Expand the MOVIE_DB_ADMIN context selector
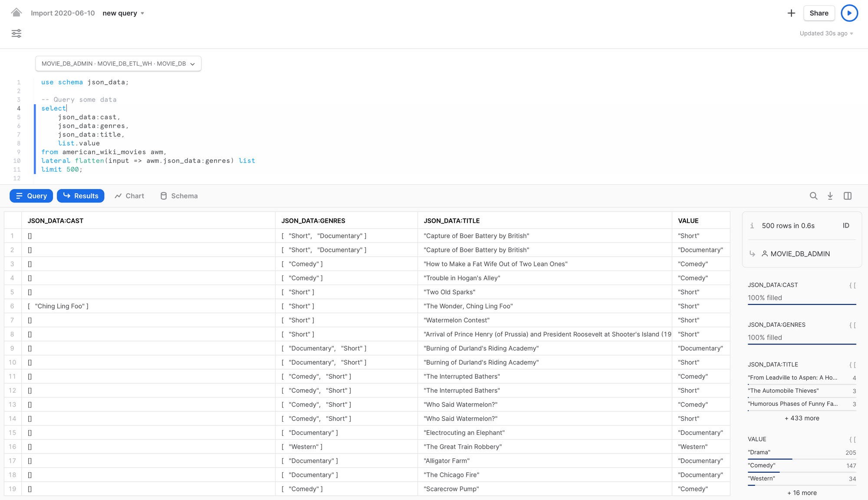This screenshot has width=868, height=500. (118, 63)
